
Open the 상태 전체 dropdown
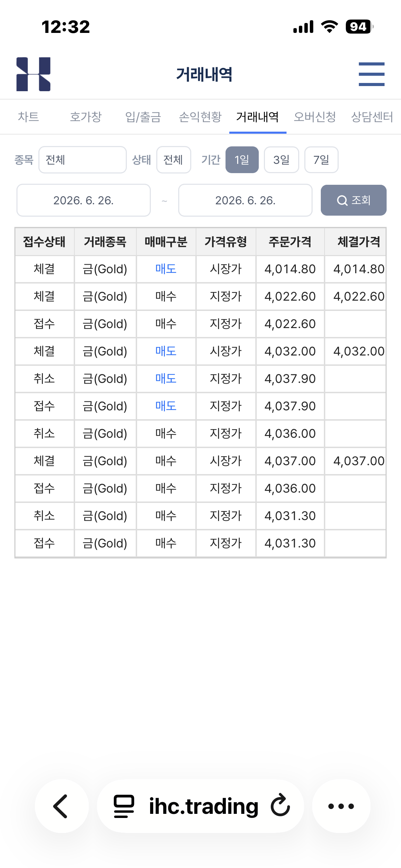[x=173, y=160]
